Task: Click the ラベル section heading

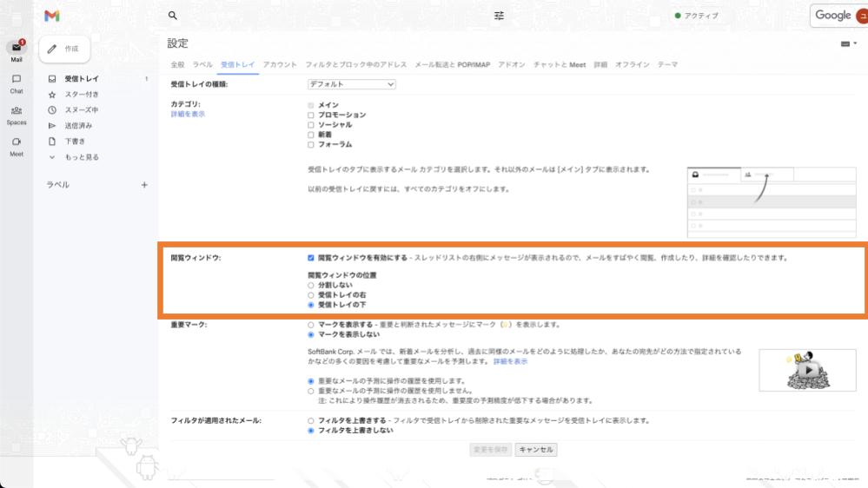Action: [x=58, y=185]
